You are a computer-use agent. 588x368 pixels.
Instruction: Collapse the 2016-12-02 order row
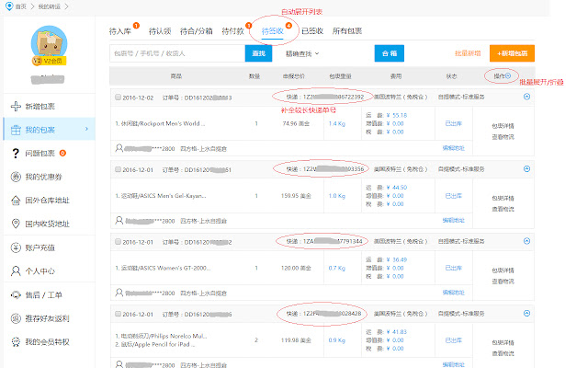click(x=526, y=97)
